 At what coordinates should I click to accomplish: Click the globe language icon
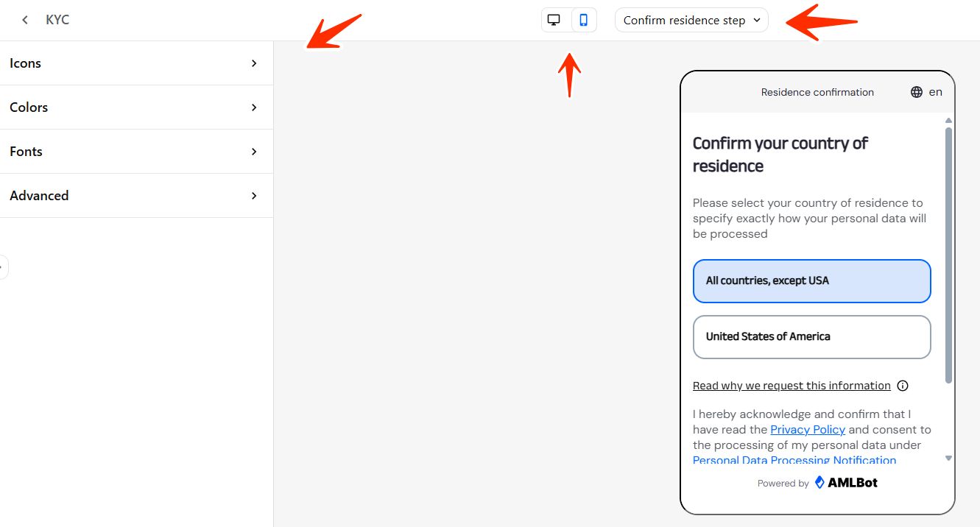(917, 92)
